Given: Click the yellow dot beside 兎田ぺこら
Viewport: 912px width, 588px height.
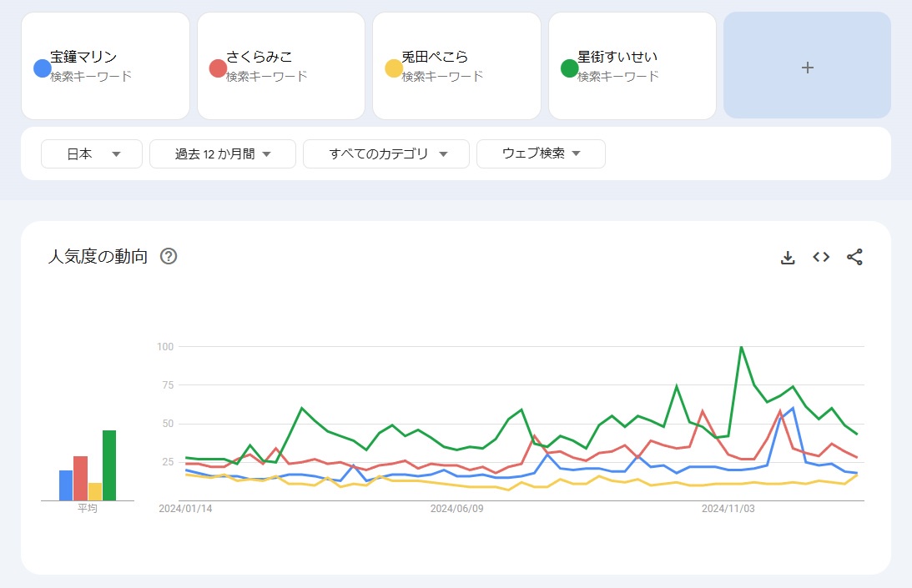Looking at the screenshot, I should click(x=394, y=68).
